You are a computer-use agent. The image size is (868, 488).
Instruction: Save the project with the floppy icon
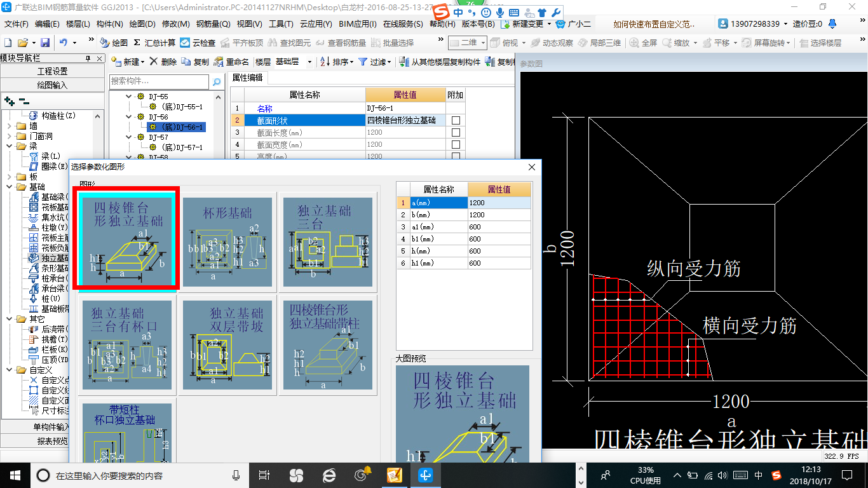click(45, 43)
